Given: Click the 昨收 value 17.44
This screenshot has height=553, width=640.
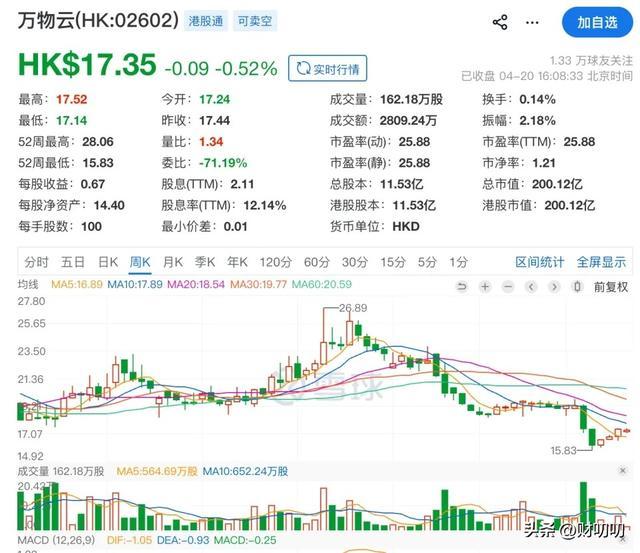Looking at the screenshot, I should click(215, 120).
